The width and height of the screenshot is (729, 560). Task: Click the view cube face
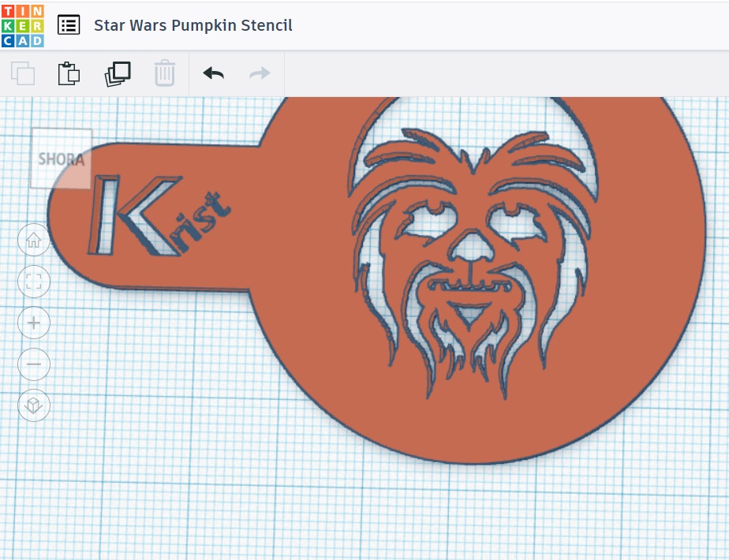(61, 159)
